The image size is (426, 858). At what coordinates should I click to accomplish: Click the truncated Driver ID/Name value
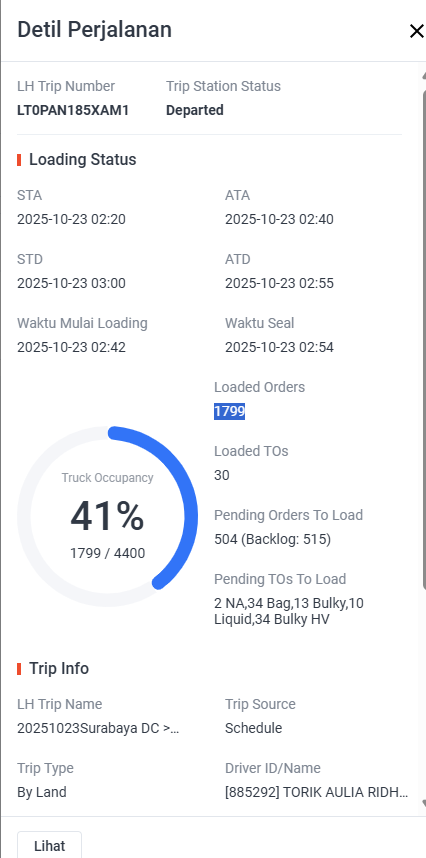click(317, 792)
